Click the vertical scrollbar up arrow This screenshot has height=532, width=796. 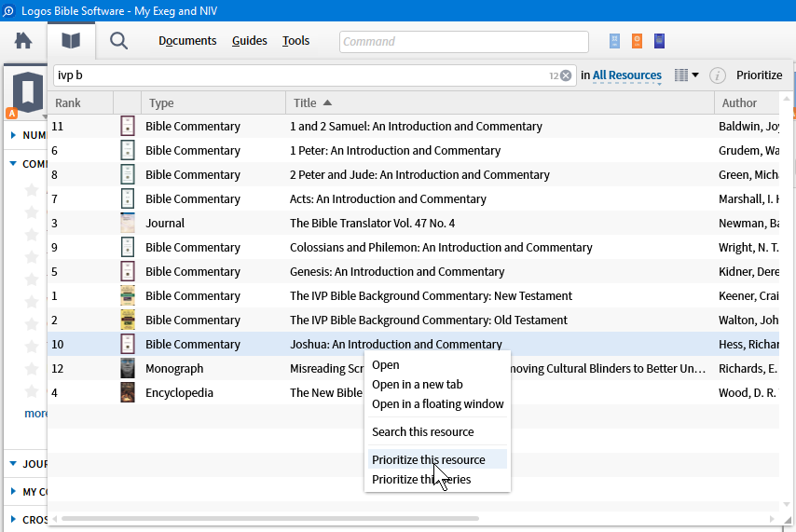[x=787, y=99]
